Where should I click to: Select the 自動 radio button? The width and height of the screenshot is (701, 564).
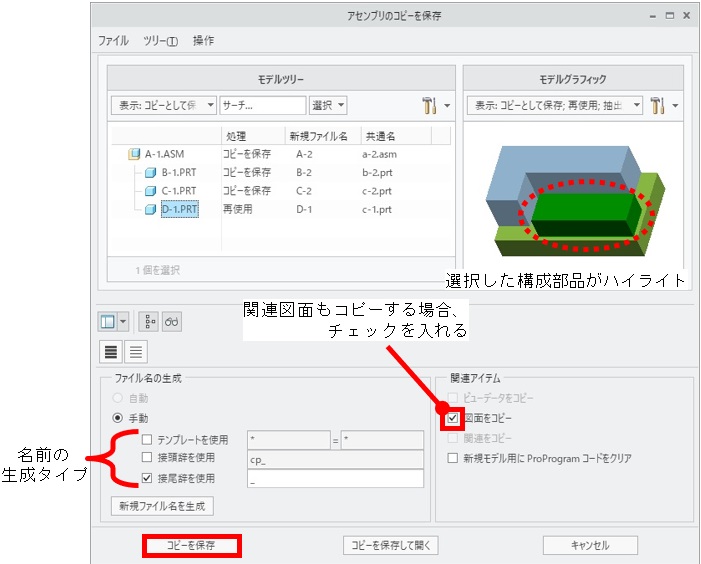[x=118, y=398]
